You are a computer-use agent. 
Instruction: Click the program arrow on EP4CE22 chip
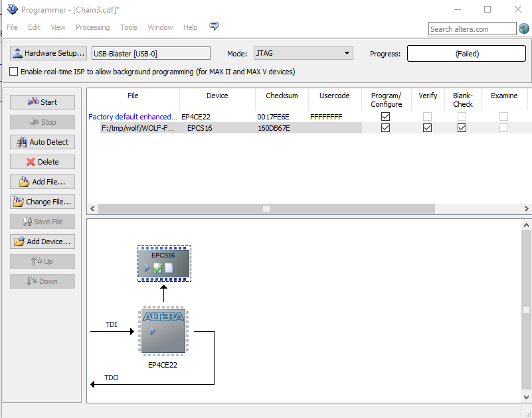(153, 331)
